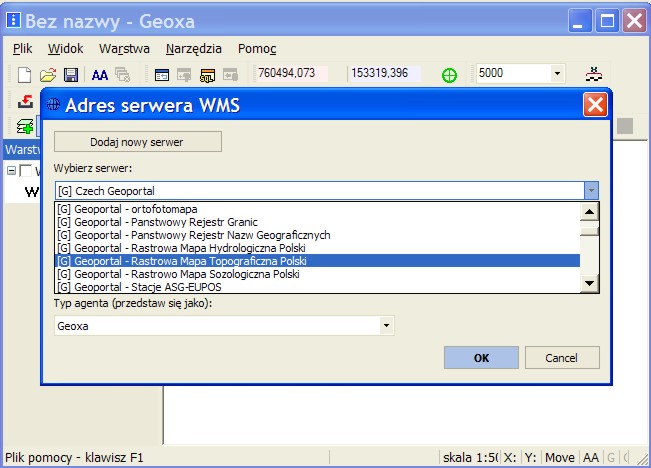Click the Cancel button
The width and height of the screenshot is (651, 468).
tap(562, 358)
